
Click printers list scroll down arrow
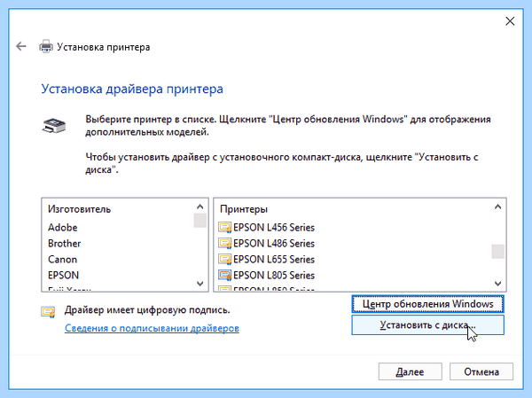[497, 284]
